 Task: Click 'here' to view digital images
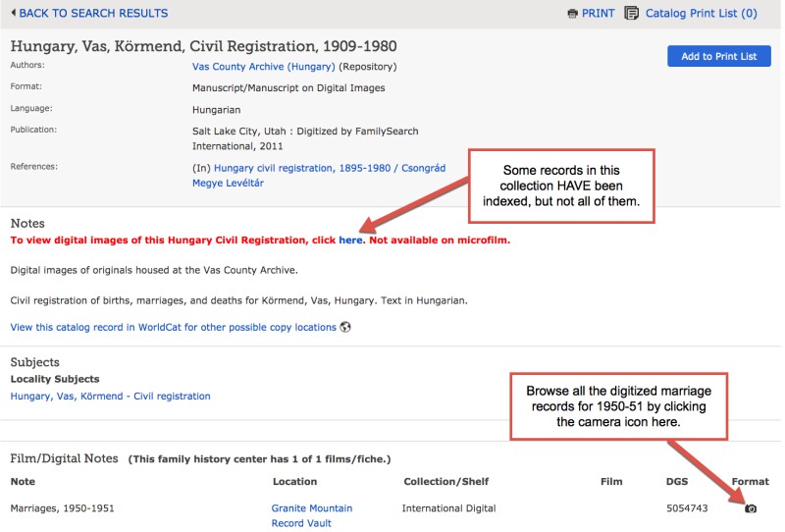(350, 239)
